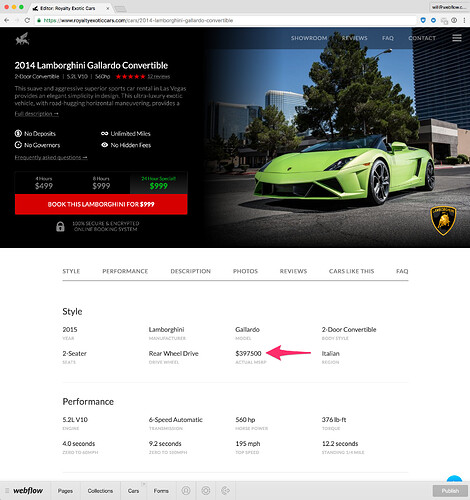Screen dimensions: 470x500
Task: Click the five red rating stars
Action: click(x=130, y=77)
